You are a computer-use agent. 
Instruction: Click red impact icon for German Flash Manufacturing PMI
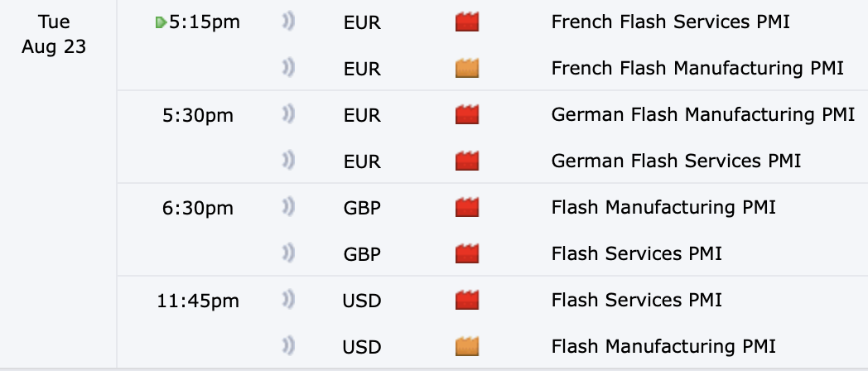coord(467,115)
